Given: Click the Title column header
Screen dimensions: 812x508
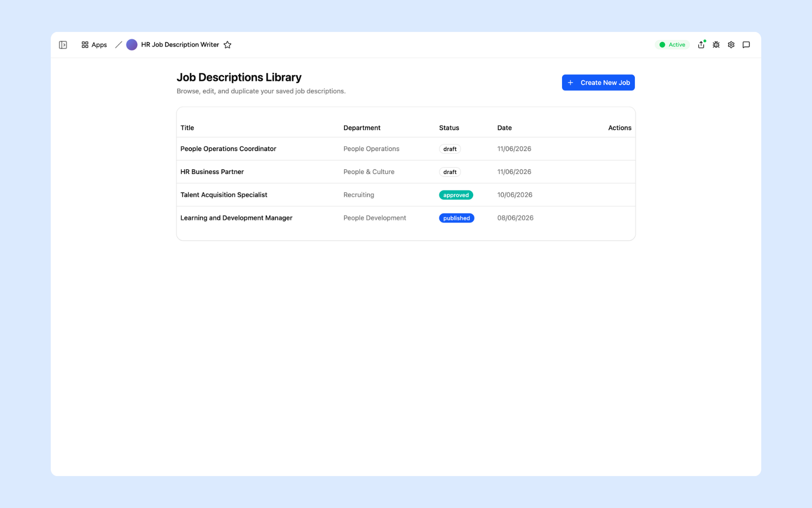Looking at the screenshot, I should click(x=187, y=128).
